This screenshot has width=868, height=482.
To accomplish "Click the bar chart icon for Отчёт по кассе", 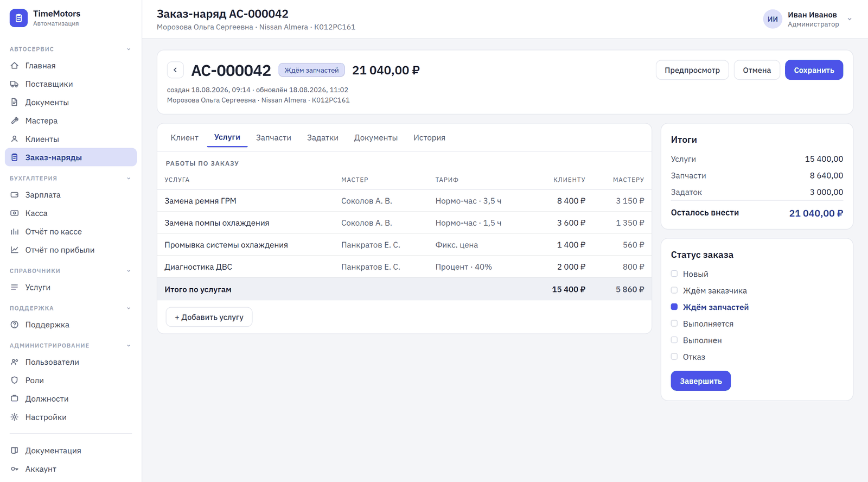I will click(15, 232).
